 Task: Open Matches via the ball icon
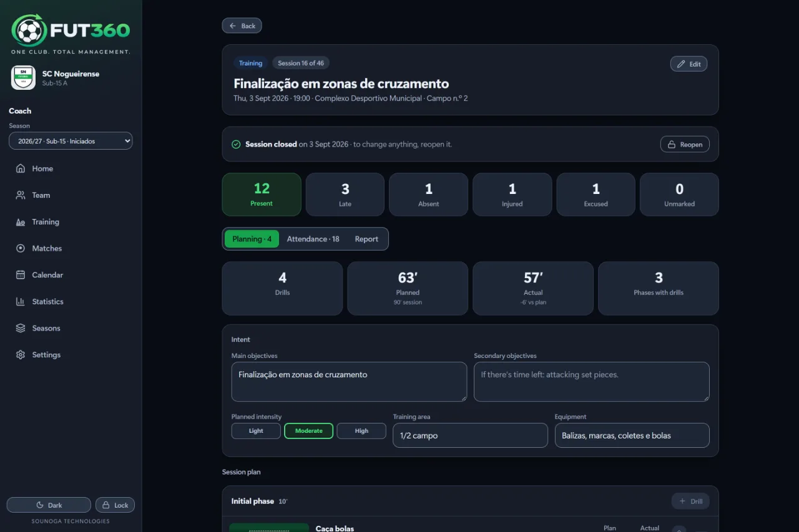21,248
